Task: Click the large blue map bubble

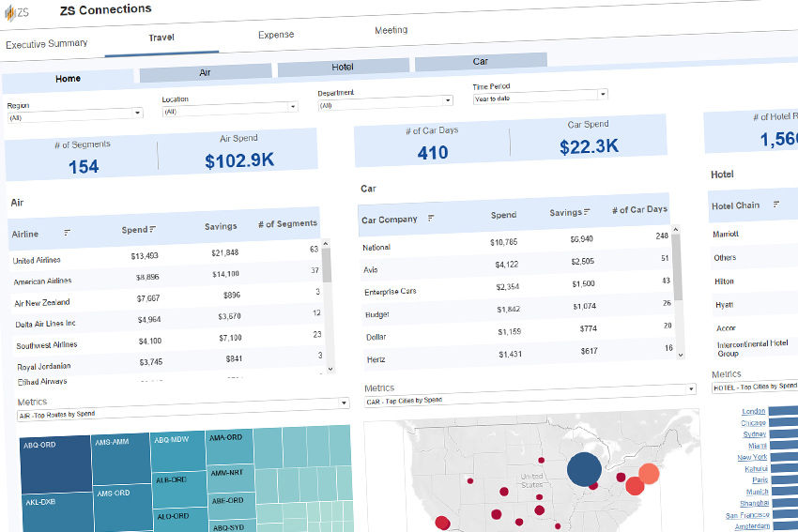Action: (584, 469)
